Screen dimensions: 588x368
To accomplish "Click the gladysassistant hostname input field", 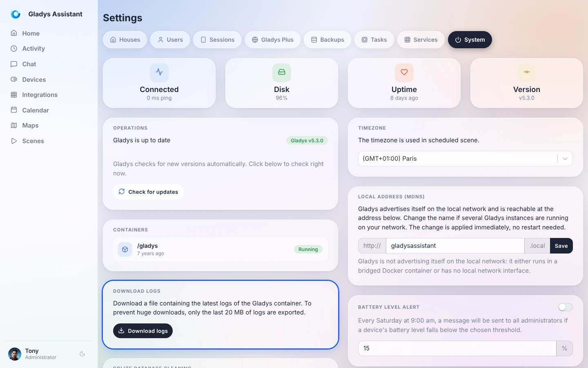I will pyautogui.click(x=455, y=246).
